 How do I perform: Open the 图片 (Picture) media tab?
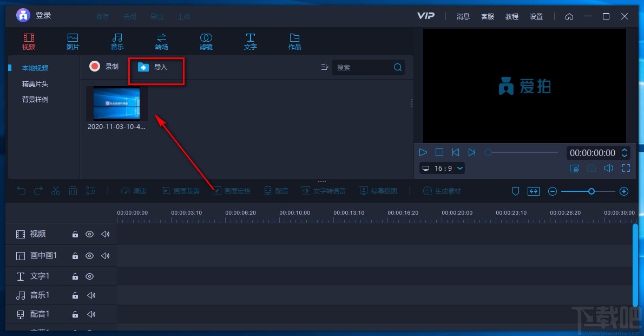click(x=73, y=42)
